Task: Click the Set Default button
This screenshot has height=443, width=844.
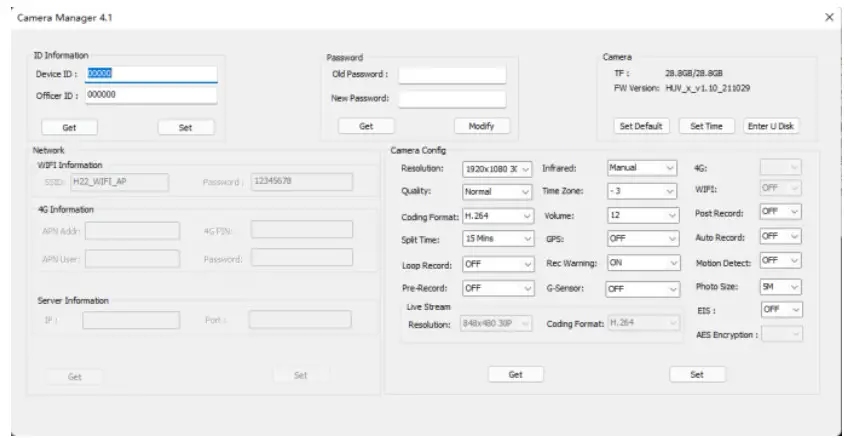Action: coord(641,126)
